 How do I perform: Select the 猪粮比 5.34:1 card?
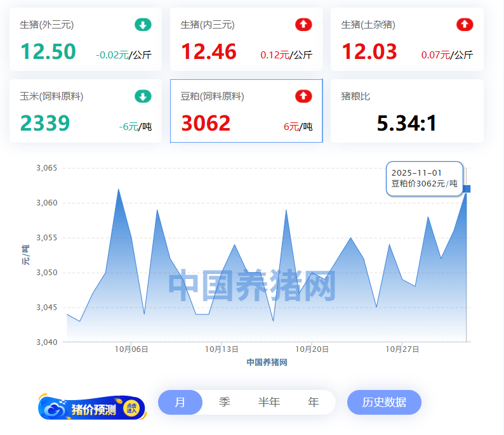coord(407,112)
